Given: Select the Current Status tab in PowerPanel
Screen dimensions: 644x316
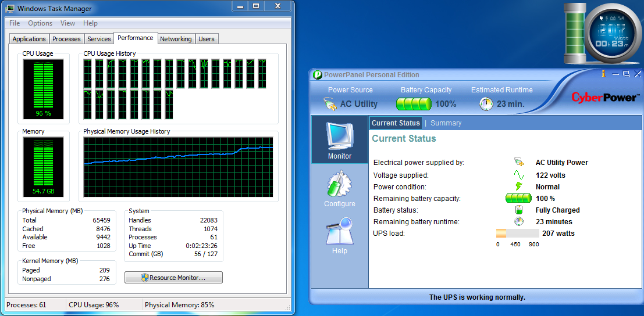Looking at the screenshot, I should pyautogui.click(x=396, y=123).
